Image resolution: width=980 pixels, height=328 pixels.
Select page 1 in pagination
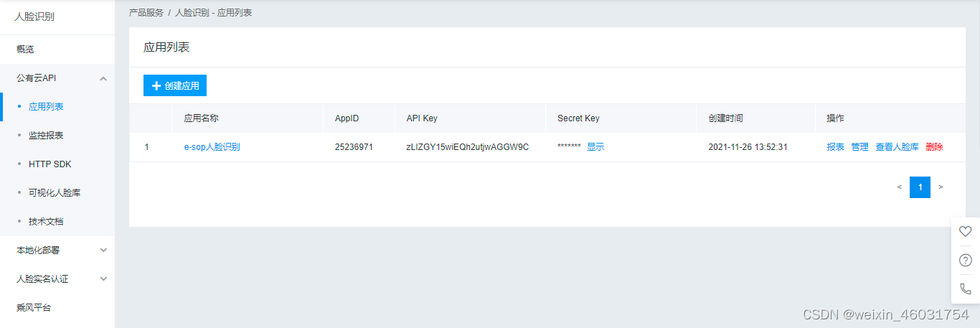click(920, 187)
